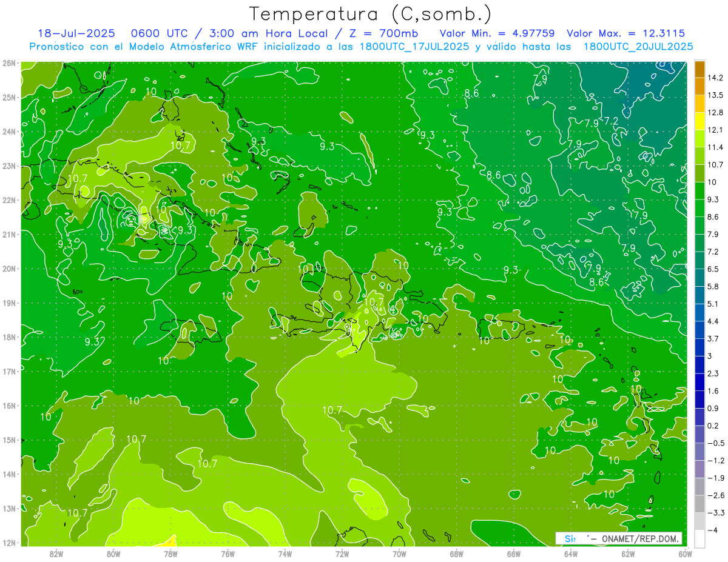Click the '11.4' color scale label
This screenshot has height=562, width=728.
pyautogui.click(x=715, y=147)
